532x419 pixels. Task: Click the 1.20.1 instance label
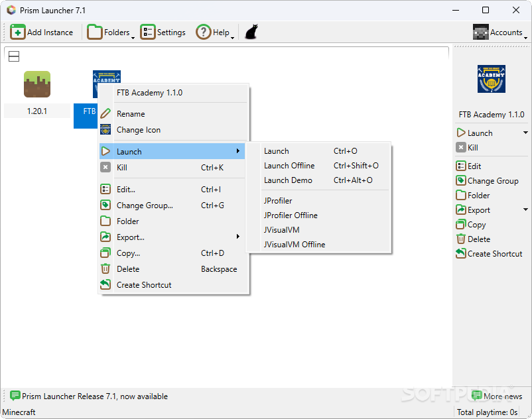pyautogui.click(x=37, y=111)
